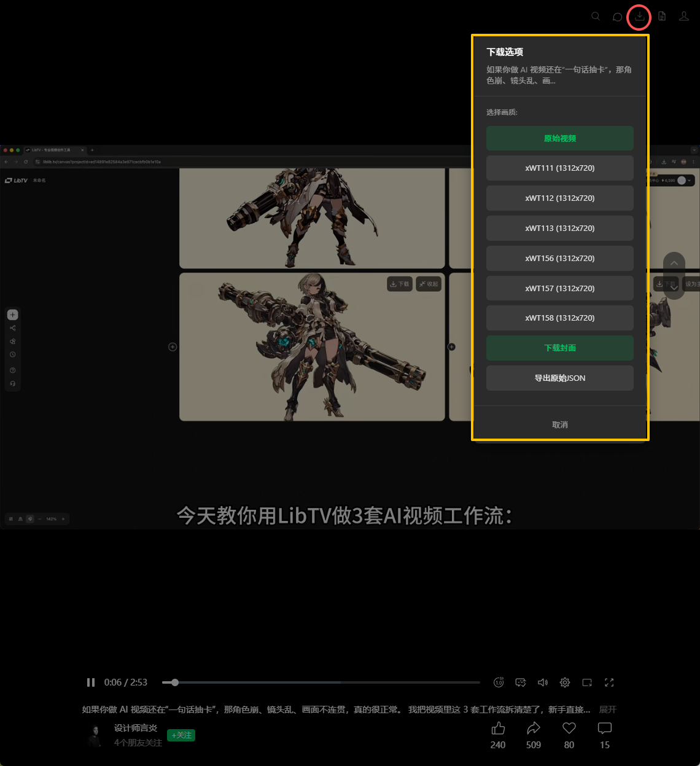Cancel the download dialog with 取消

560,424
